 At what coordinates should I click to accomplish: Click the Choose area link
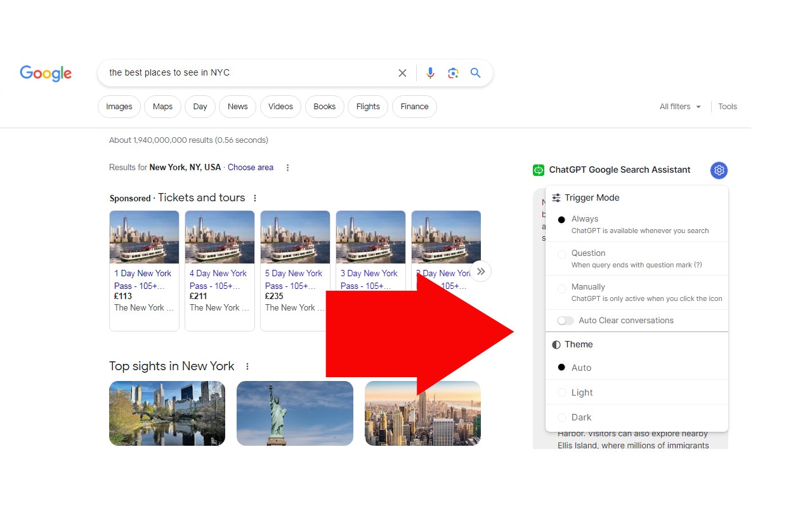tap(251, 168)
